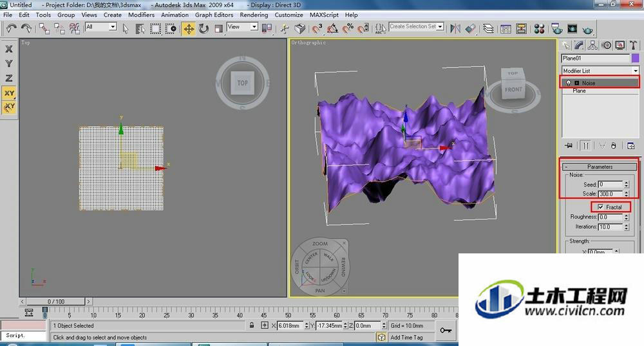Image resolution: width=644 pixels, height=346 pixels.
Task: Toggle the Angle Snap icon
Action: point(332,28)
